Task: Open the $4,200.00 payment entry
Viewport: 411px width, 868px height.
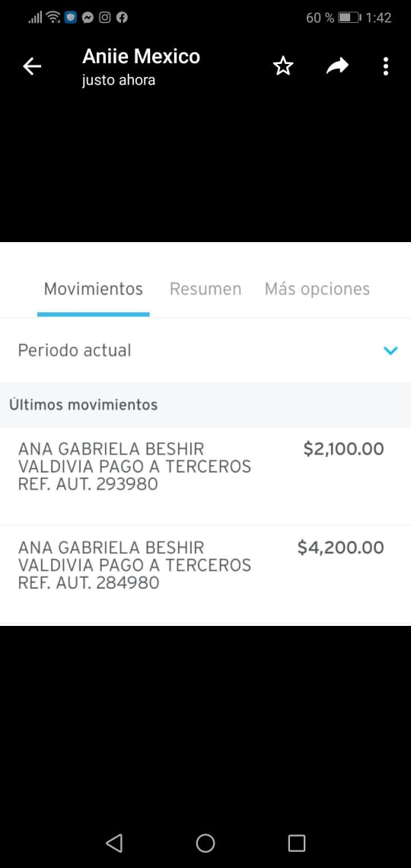Action: [x=205, y=575]
